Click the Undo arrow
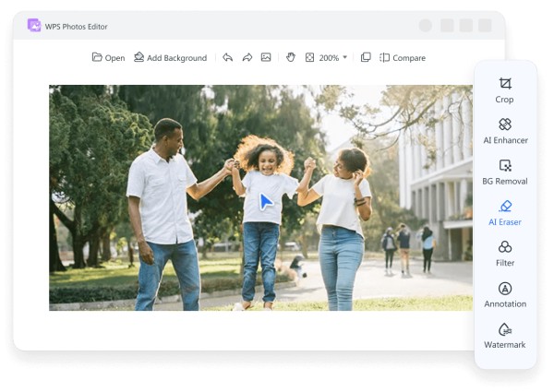554x392 pixels. click(x=227, y=57)
